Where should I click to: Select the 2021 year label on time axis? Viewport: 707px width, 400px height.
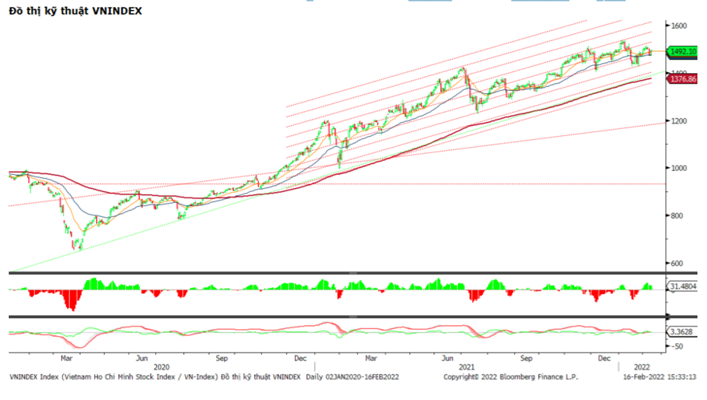coord(466,367)
